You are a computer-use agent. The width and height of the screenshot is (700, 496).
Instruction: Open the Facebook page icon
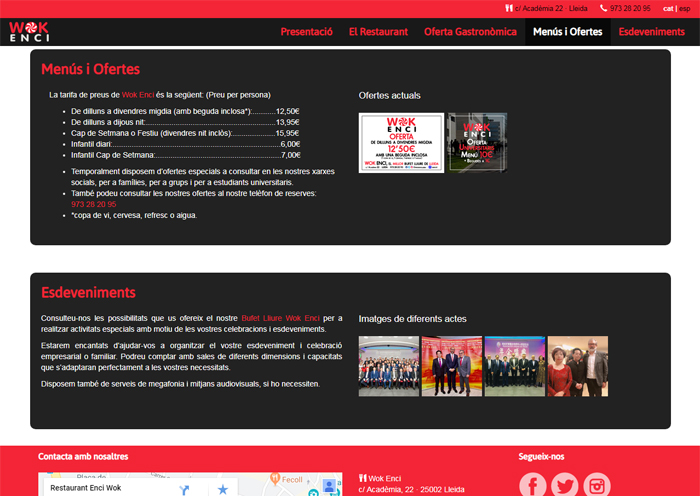533,485
